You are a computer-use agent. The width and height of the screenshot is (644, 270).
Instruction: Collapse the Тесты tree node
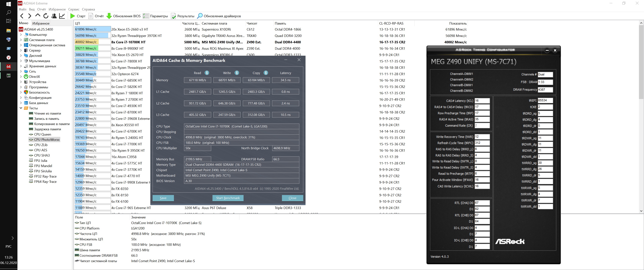(x=21, y=108)
